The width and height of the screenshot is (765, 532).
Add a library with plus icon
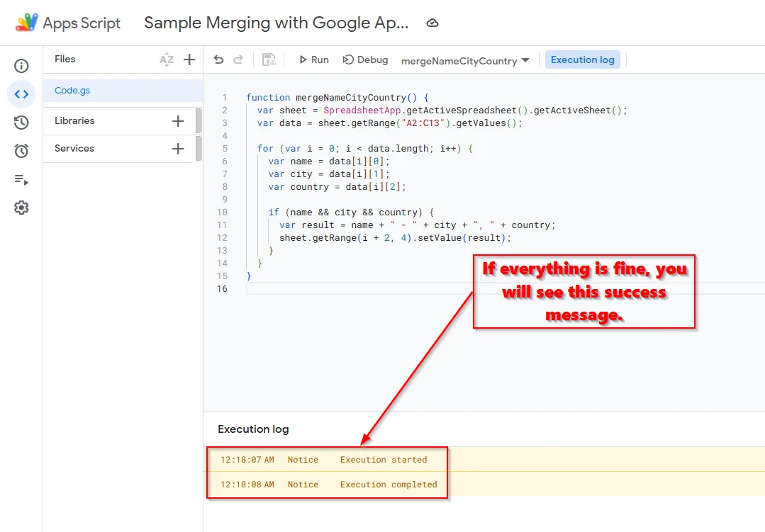pos(178,121)
